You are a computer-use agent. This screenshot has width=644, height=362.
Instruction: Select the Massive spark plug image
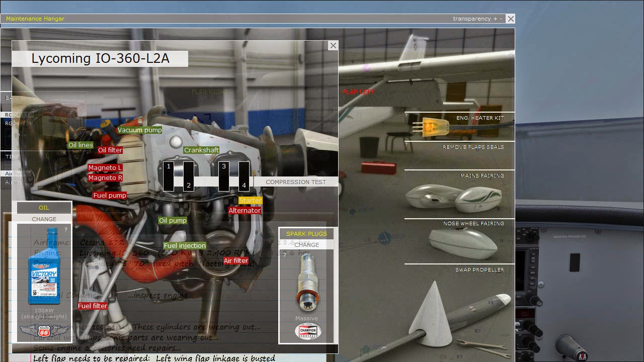coord(306,282)
